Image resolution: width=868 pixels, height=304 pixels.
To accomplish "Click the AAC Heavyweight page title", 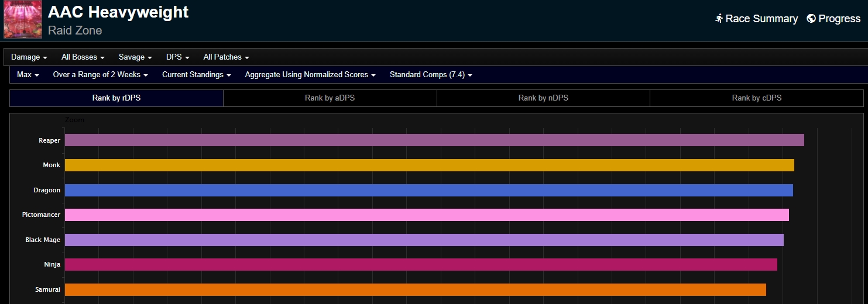I will click(x=118, y=12).
